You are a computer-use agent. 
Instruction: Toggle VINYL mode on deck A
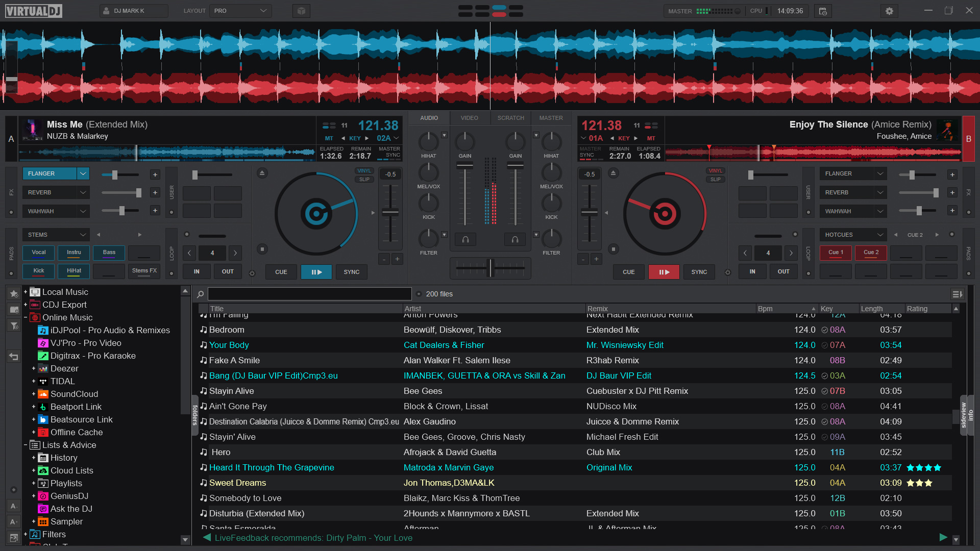click(x=364, y=171)
